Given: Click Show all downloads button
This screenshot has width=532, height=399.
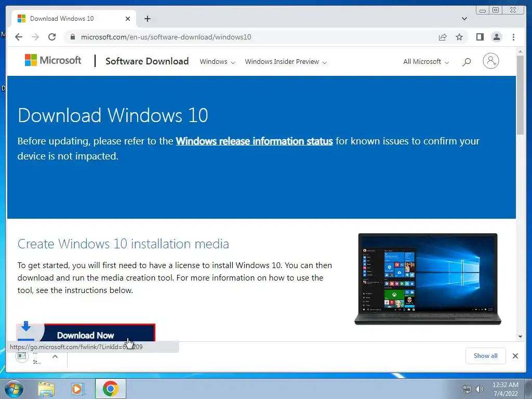Looking at the screenshot, I should (486, 356).
